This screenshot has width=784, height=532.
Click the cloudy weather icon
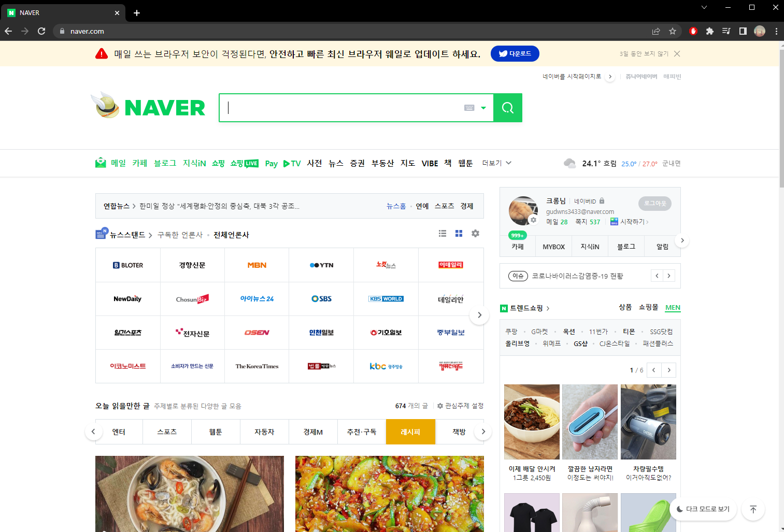569,163
